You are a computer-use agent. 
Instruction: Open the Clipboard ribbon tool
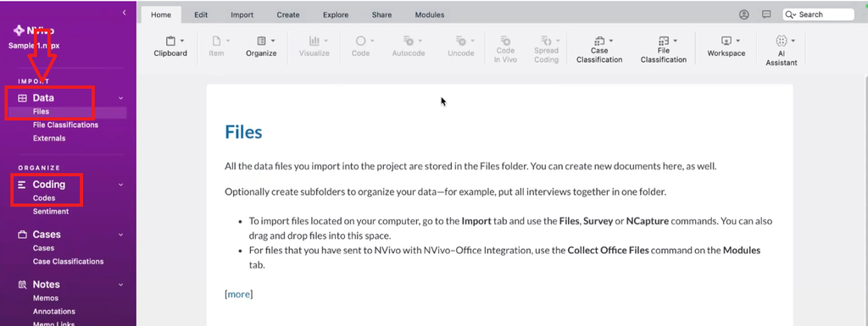[x=170, y=47]
